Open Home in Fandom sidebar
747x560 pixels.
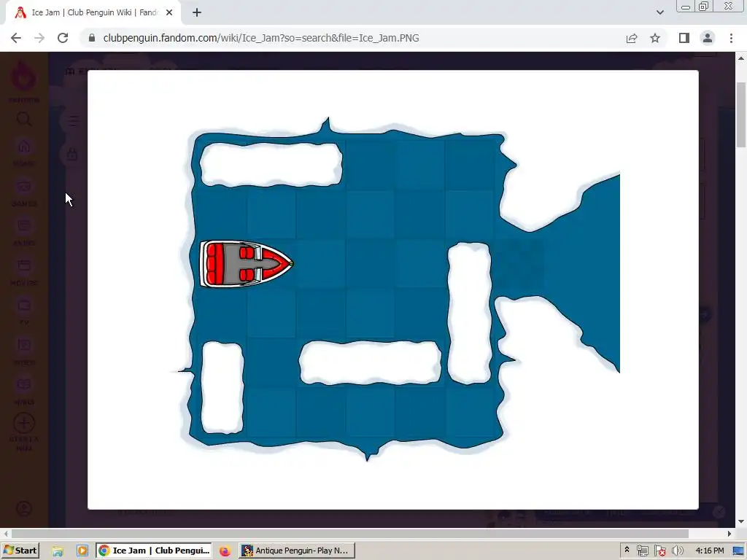24,152
